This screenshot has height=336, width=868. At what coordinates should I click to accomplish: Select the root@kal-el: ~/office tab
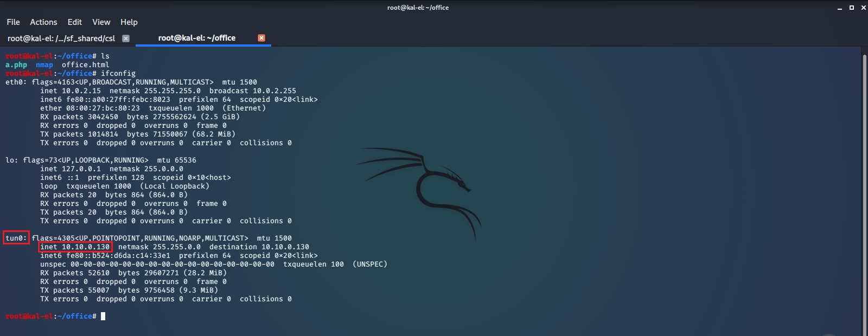[197, 38]
